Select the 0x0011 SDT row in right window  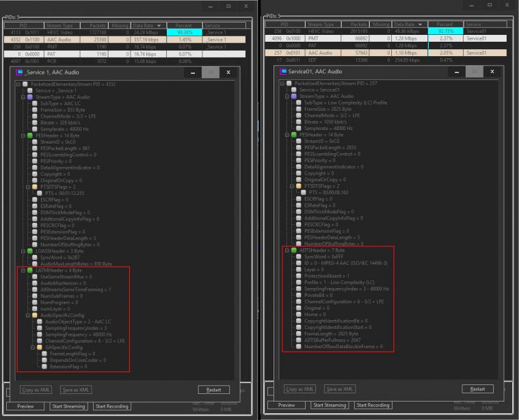(x=386, y=60)
